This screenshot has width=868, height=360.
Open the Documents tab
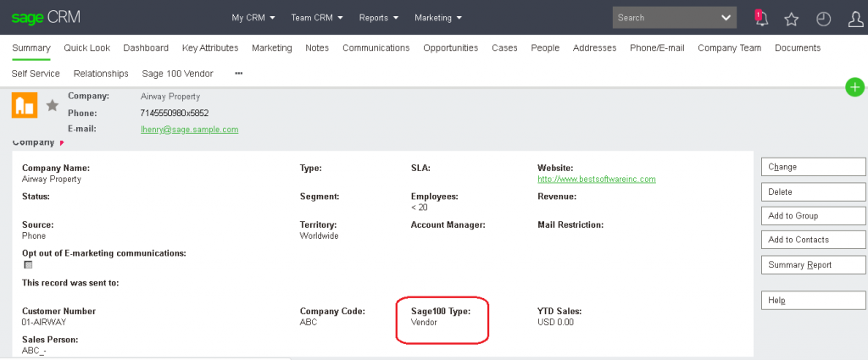click(x=798, y=48)
